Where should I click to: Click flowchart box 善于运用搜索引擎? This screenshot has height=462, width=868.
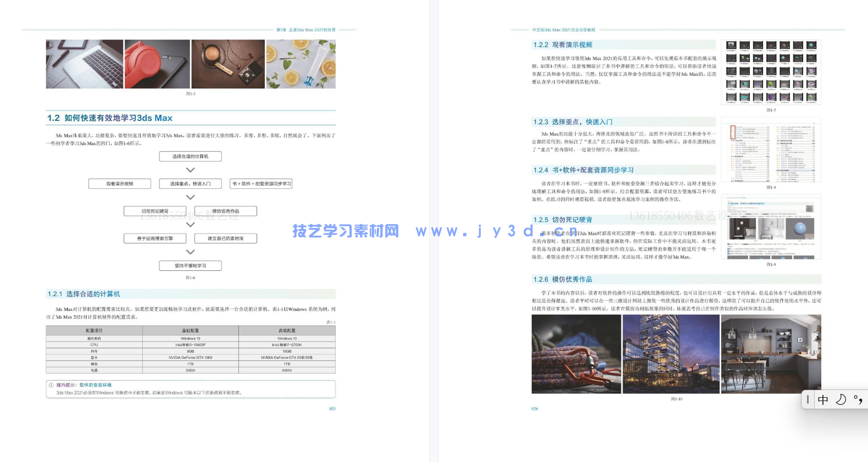[155, 238]
